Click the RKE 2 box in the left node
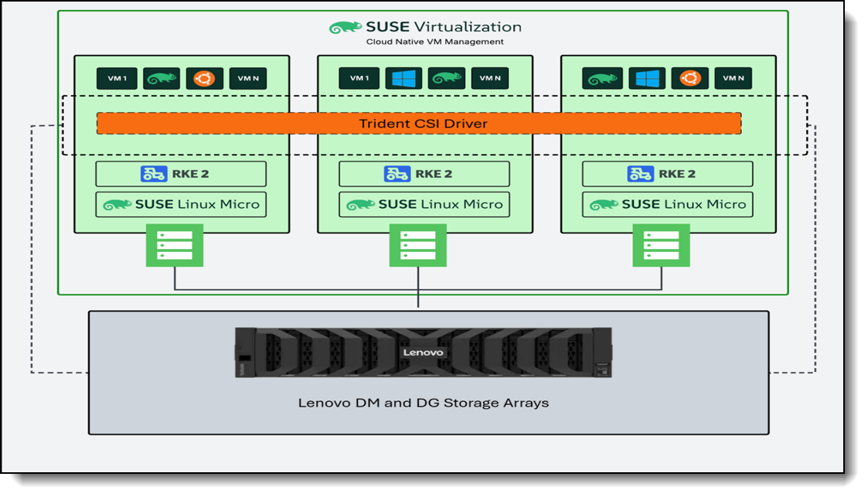The image size is (868, 497). click(x=181, y=174)
